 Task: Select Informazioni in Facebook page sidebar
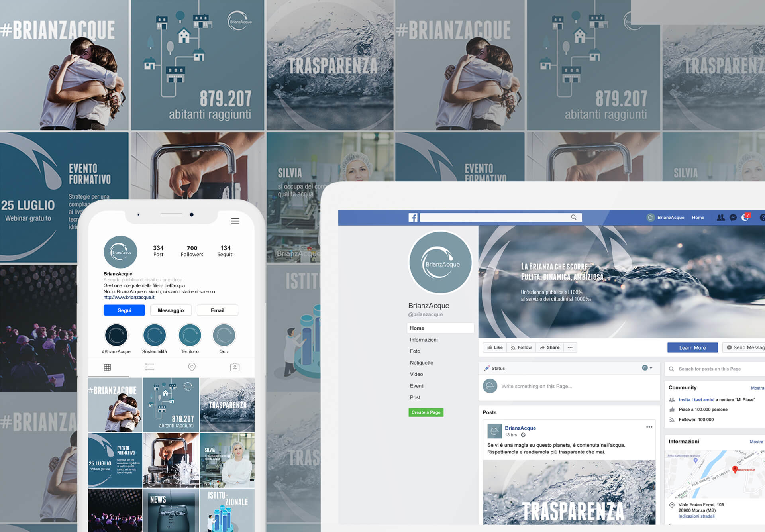424,340
